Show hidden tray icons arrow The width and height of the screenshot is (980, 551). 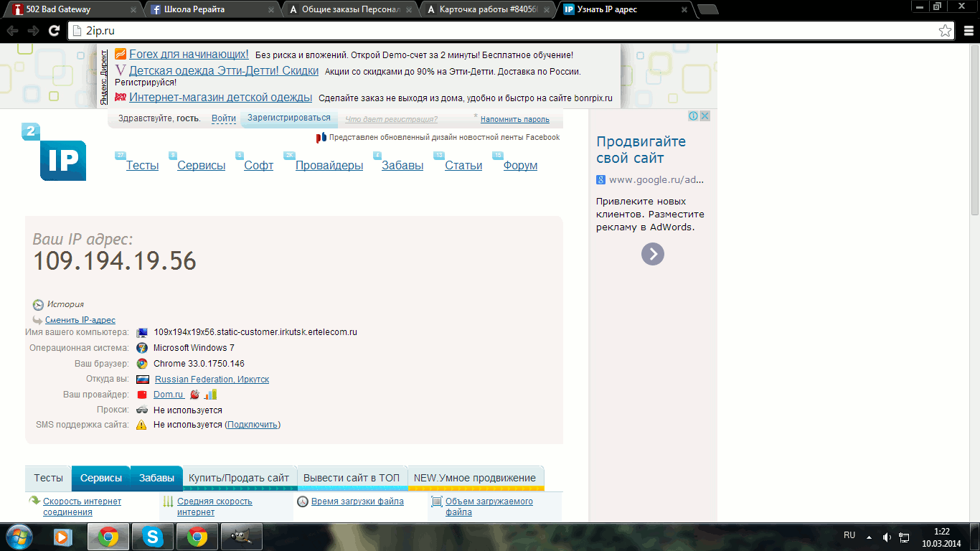pyautogui.click(x=869, y=537)
